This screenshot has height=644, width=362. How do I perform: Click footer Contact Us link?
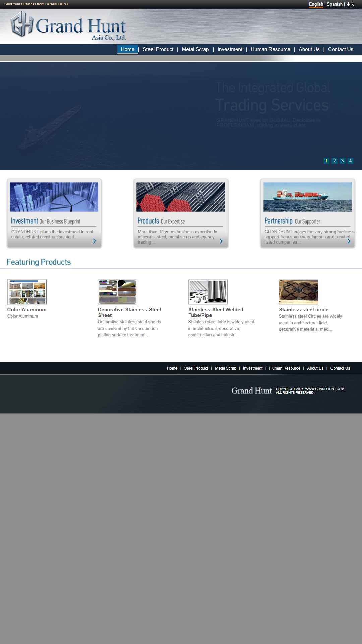[340, 368]
